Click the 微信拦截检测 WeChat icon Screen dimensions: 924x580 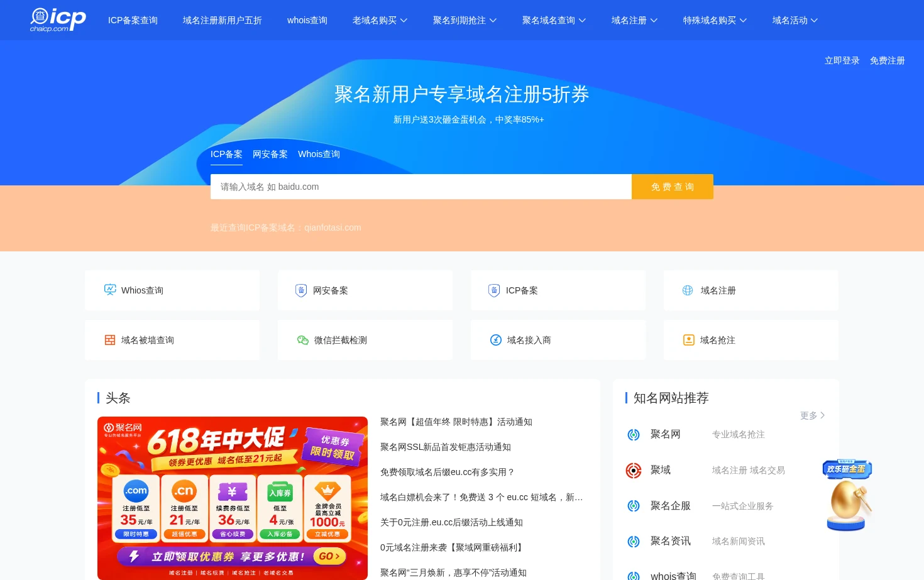click(x=303, y=340)
